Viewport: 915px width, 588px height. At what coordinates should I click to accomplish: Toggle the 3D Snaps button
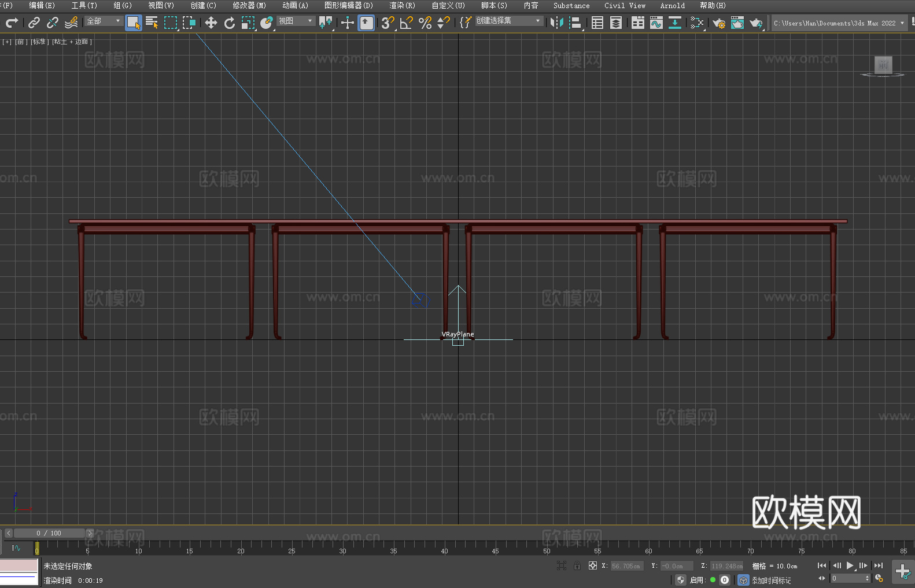tap(388, 23)
